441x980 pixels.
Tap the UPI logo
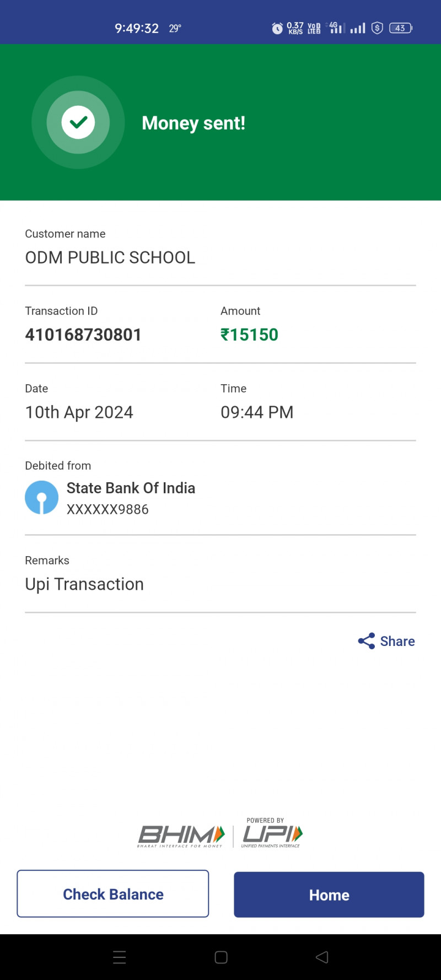pyautogui.click(x=272, y=834)
